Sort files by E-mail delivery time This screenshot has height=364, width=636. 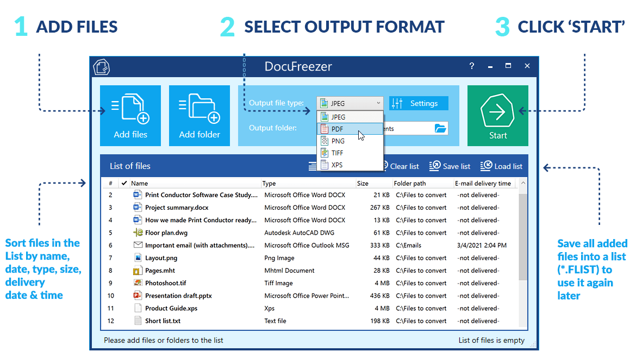point(483,184)
